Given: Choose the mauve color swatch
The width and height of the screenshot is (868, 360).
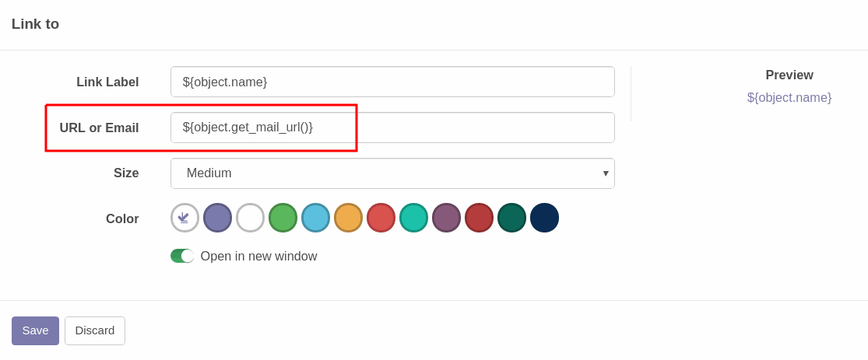Looking at the screenshot, I should pyautogui.click(x=446, y=218).
